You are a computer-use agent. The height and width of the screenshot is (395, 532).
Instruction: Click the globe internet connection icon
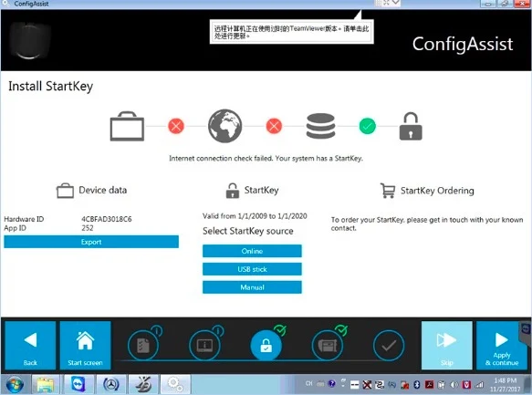225,126
